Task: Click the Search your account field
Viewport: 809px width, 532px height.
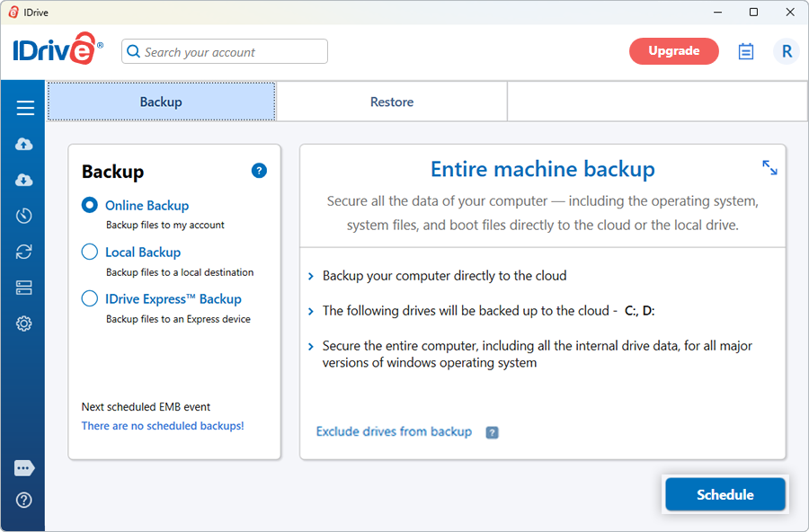Action: click(x=225, y=51)
